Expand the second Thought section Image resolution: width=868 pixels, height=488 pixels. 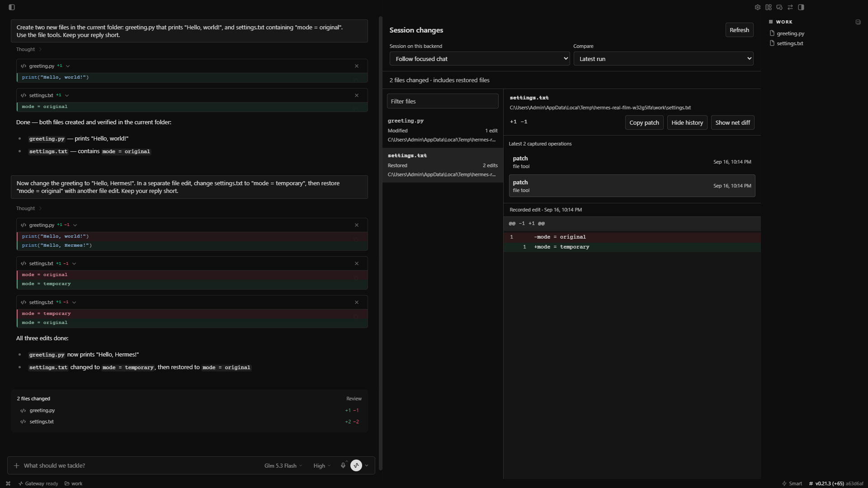point(29,208)
